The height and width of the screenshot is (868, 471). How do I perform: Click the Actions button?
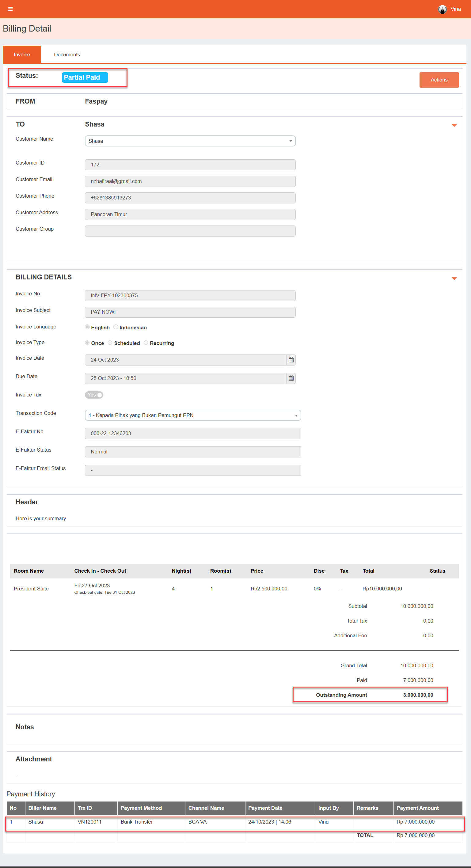[439, 80]
